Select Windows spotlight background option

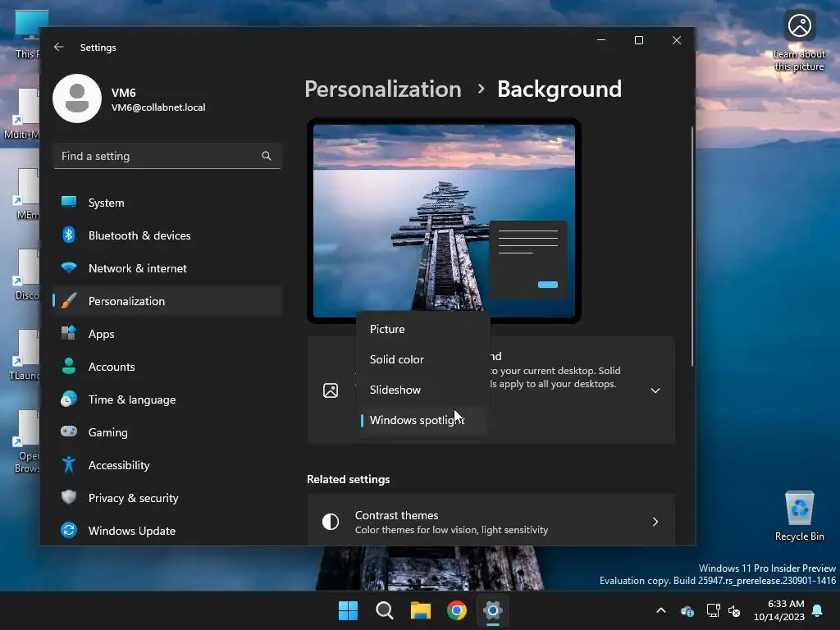[423, 420]
